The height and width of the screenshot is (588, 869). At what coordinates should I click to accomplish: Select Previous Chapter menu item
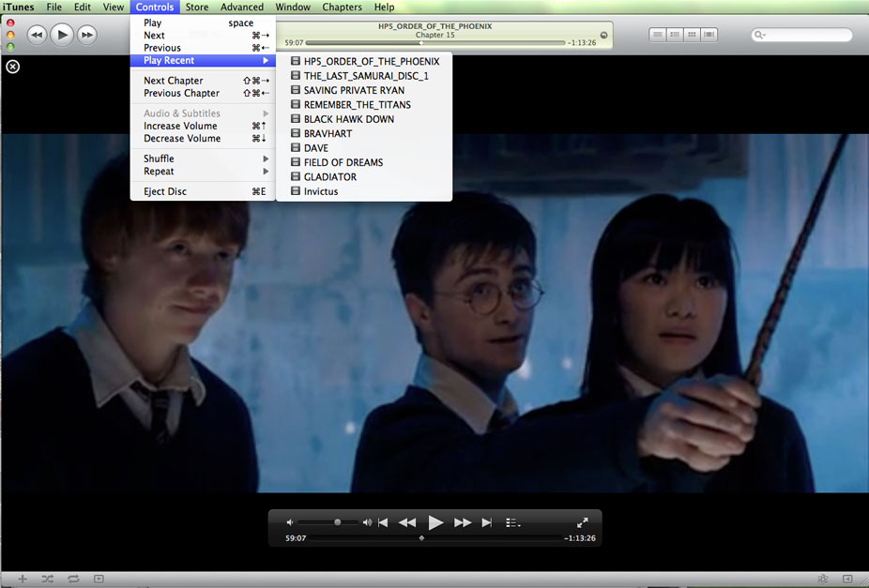[203, 93]
